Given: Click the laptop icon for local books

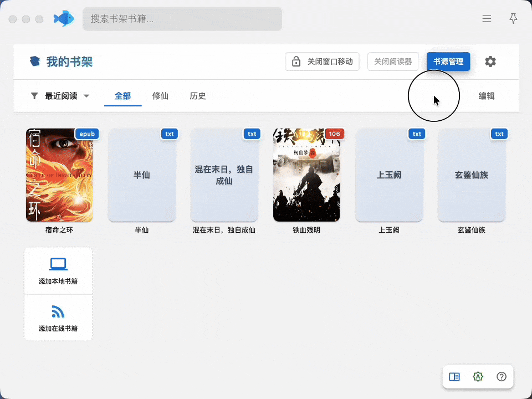Looking at the screenshot, I should pyautogui.click(x=58, y=264).
